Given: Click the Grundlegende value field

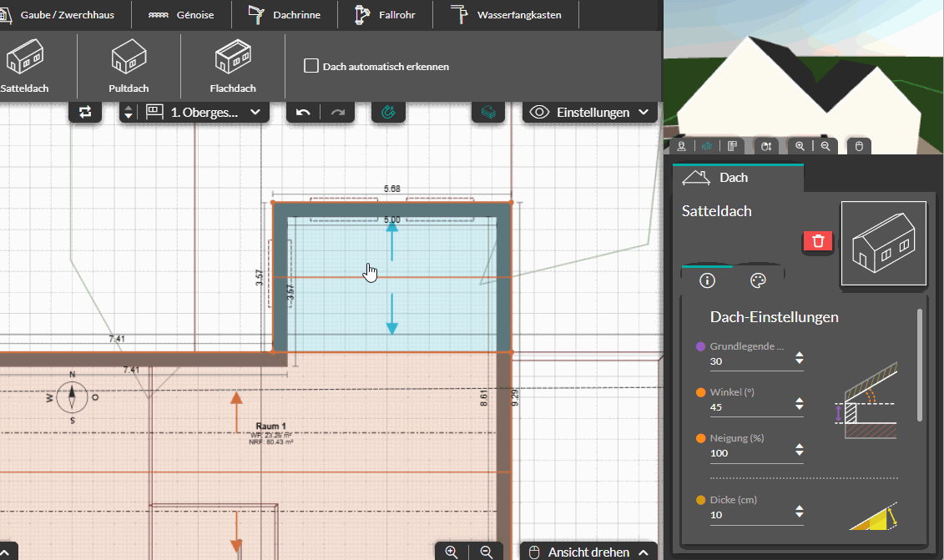Looking at the screenshot, I should point(750,361).
